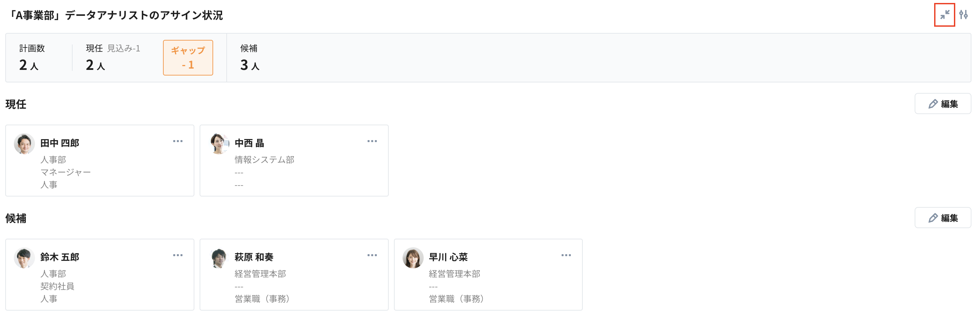This screenshot has height=331, width=980.
Task: Select the 現任 section header
Action: click(x=16, y=104)
